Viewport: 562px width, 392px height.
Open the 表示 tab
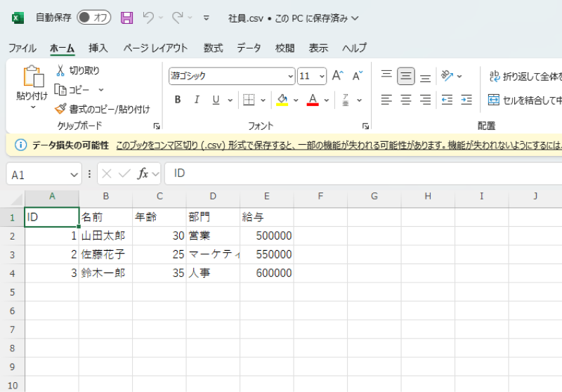point(318,48)
